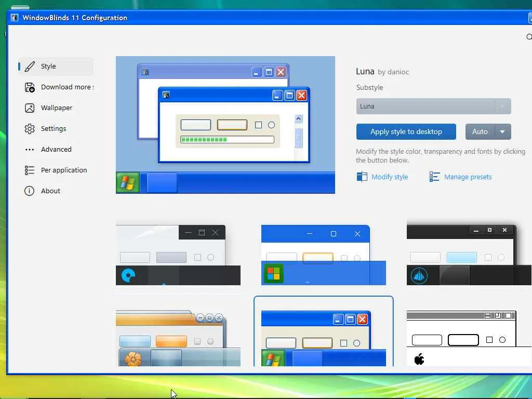
Task: Open the About section
Action: pyautogui.click(x=56, y=191)
